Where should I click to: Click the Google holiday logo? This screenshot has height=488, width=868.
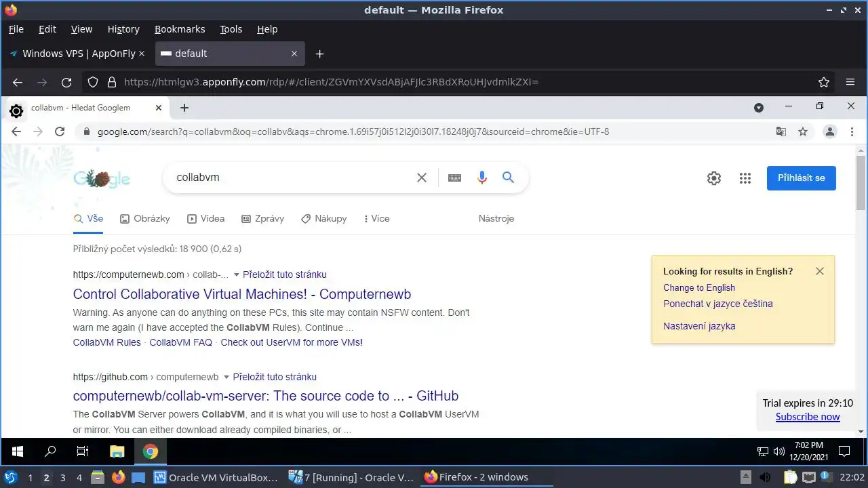coord(102,179)
